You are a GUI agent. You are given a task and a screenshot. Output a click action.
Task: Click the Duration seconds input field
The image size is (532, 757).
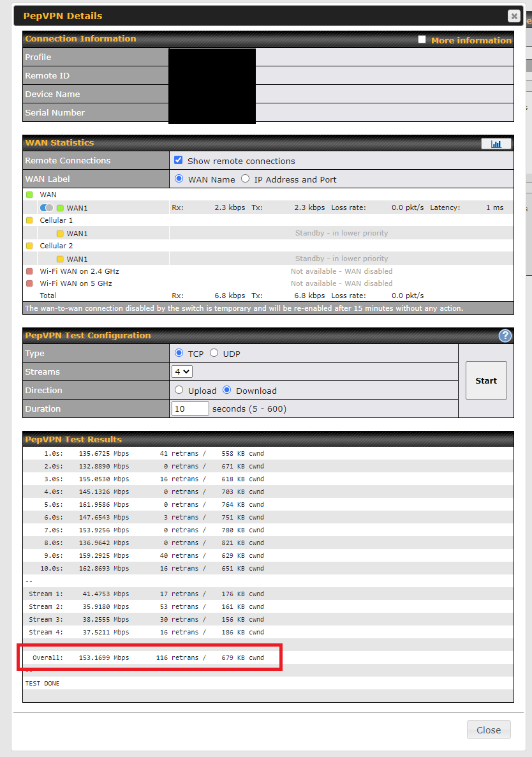coord(190,408)
